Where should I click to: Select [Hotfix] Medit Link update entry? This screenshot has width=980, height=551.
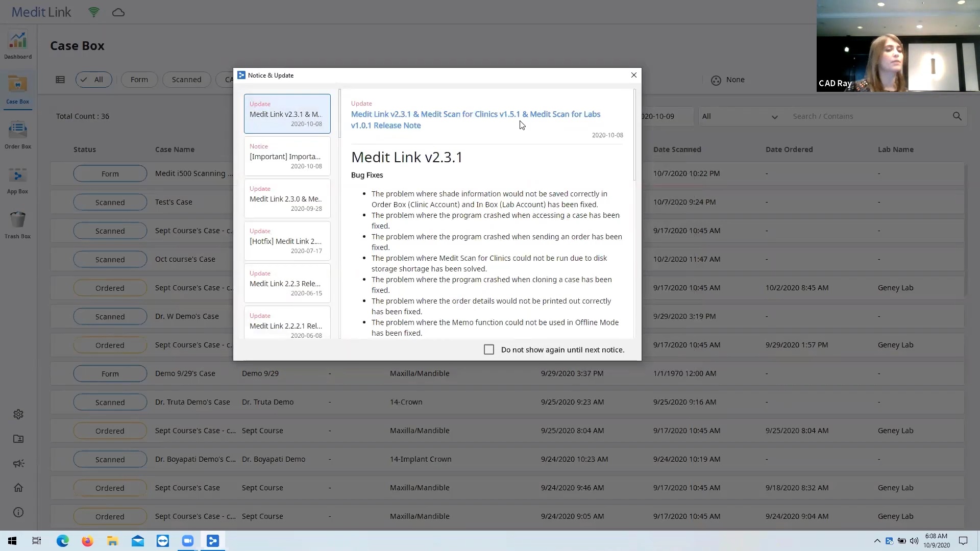pyautogui.click(x=287, y=241)
